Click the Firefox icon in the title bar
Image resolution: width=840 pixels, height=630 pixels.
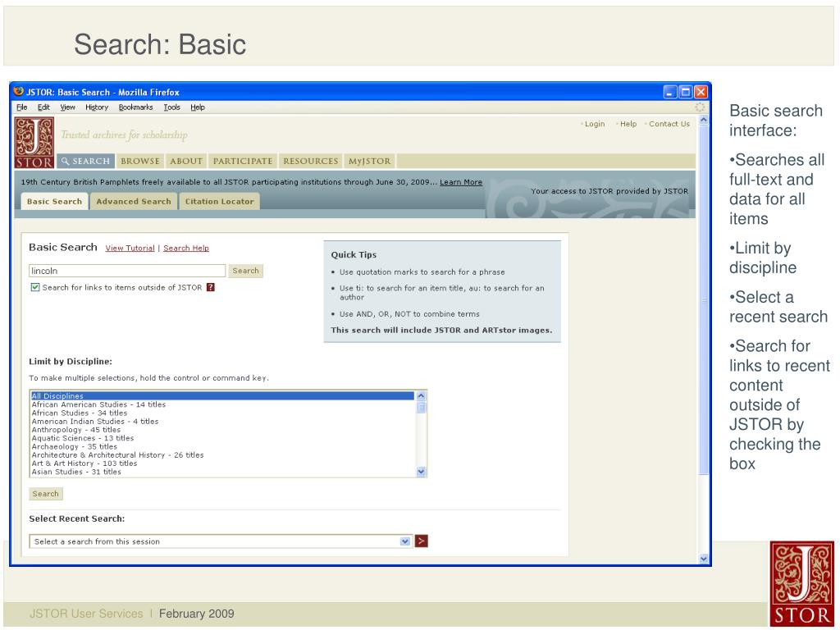pyautogui.click(x=19, y=91)
